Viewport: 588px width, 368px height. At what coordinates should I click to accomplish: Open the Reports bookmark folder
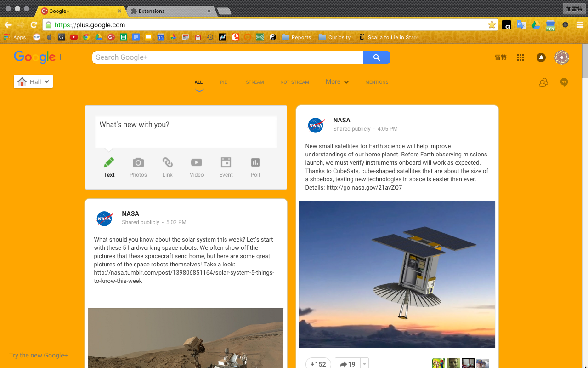pos(296,37)
